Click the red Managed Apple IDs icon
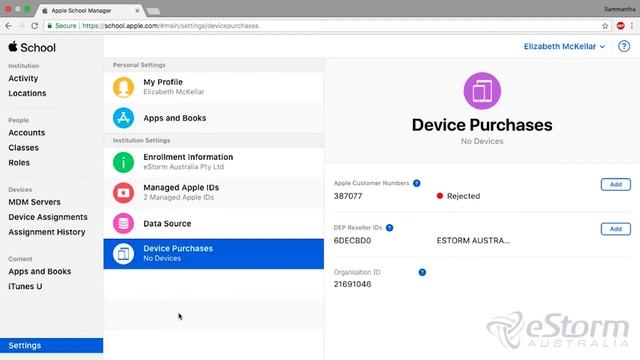Screen dimensions: 640x360 pos(123,192)
